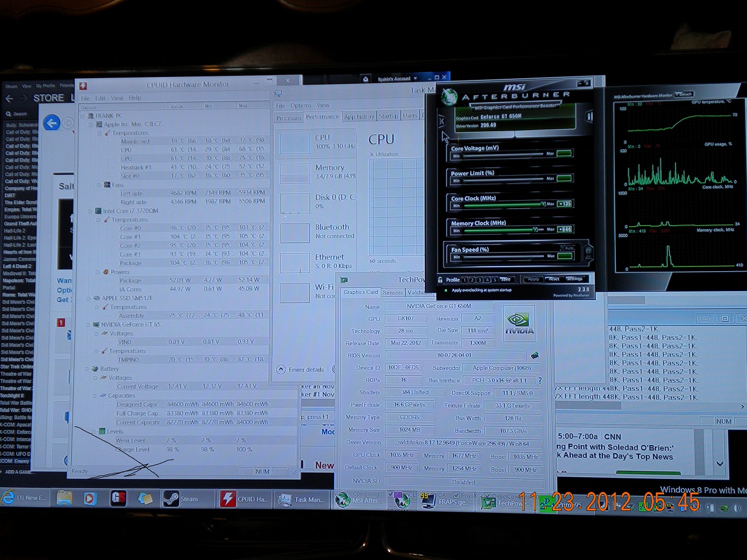
Task: Click Fewer details in Task Manager
Action: (x=301, y=369)
